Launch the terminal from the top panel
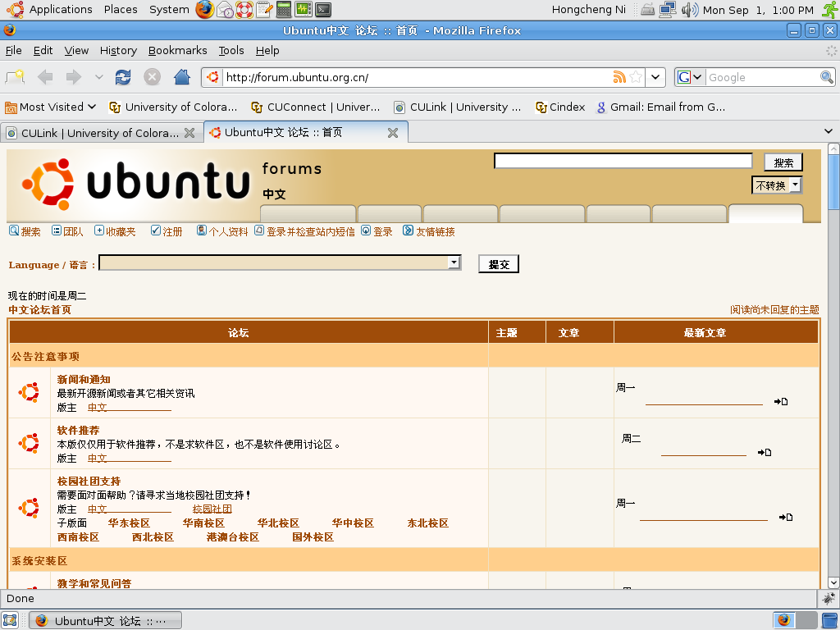Screen dimensions: 840x630 [323, 10]
